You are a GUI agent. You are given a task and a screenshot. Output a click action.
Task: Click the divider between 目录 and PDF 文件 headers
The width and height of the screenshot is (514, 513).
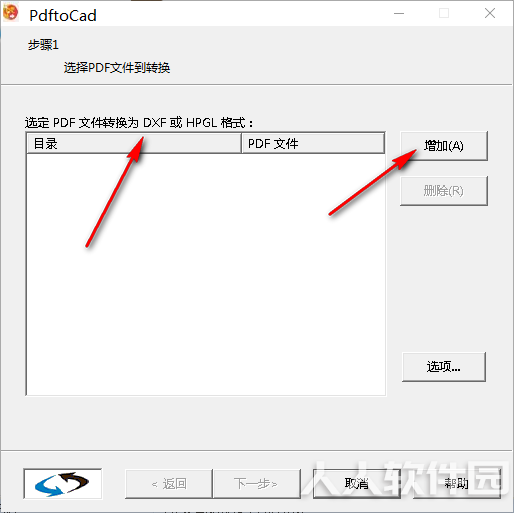[x=241, y=144]
